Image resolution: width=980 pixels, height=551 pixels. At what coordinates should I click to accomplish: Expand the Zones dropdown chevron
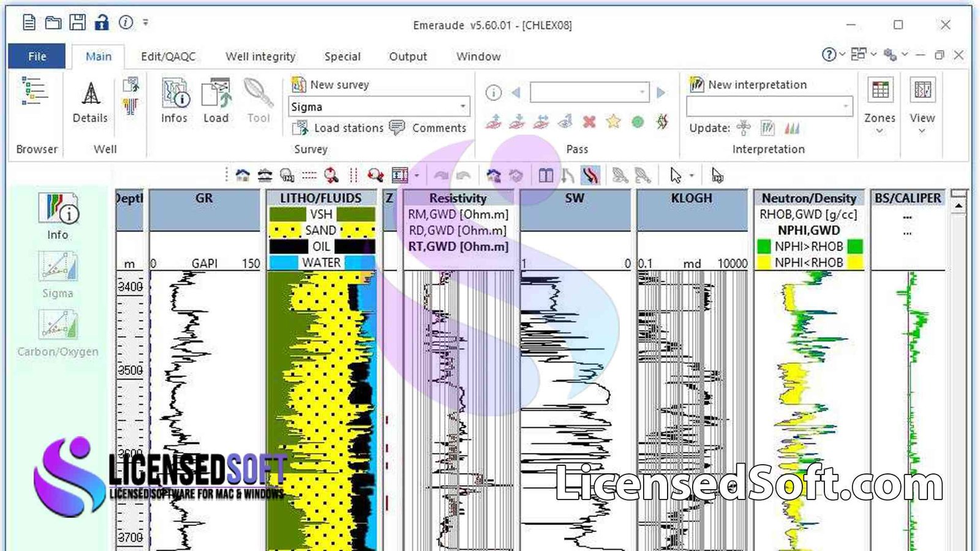[x=880, y=131]
